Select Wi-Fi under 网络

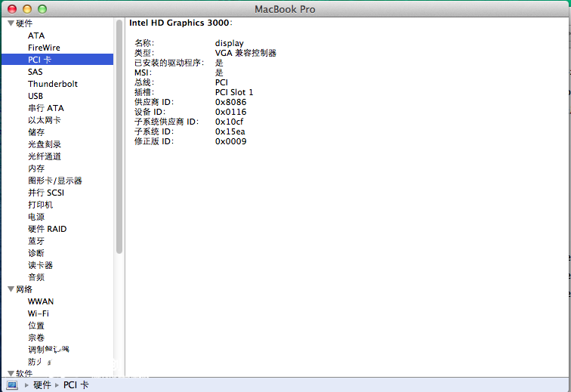click(39, 313)
